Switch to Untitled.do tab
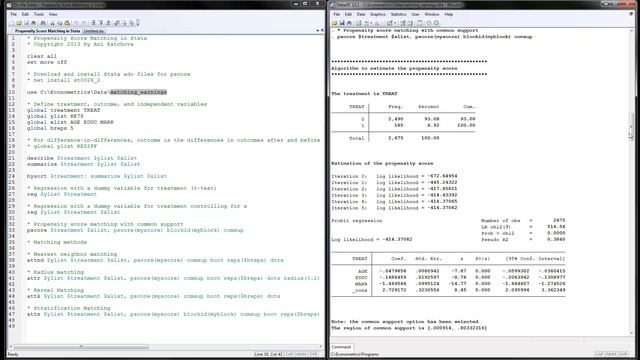The width and height of the screenshot is (640, 360). (x=93, y=31)
